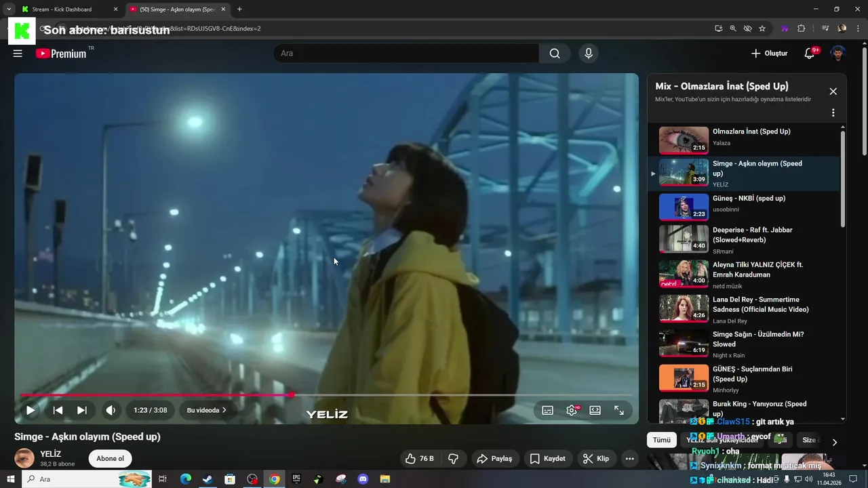Open the notifications bell
Screen dimensions: 868x488
pos(810,54)
